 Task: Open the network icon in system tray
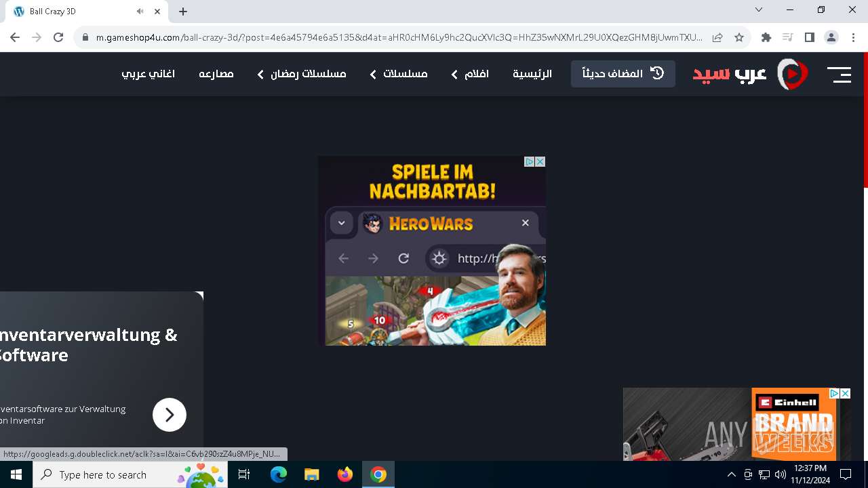(764, 474)
